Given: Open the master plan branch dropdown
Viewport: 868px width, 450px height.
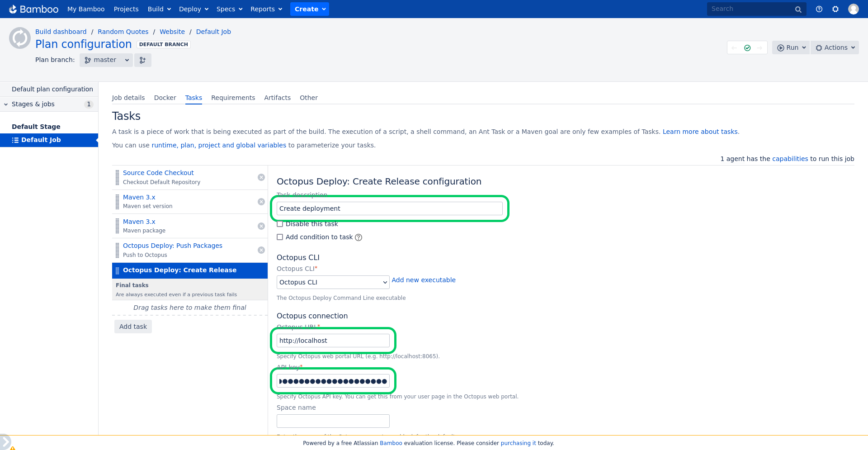Looking at the screenshot, I should tap(106, 60).
